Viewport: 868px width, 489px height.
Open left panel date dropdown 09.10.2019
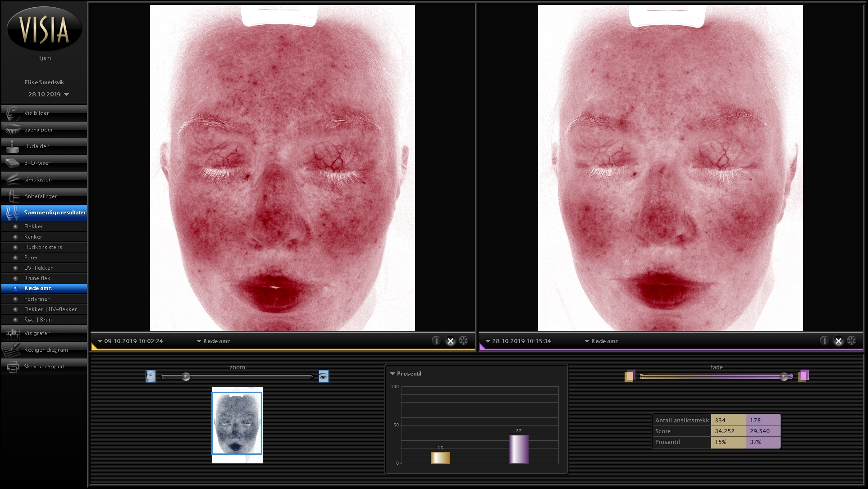click(x=130, y=341)
